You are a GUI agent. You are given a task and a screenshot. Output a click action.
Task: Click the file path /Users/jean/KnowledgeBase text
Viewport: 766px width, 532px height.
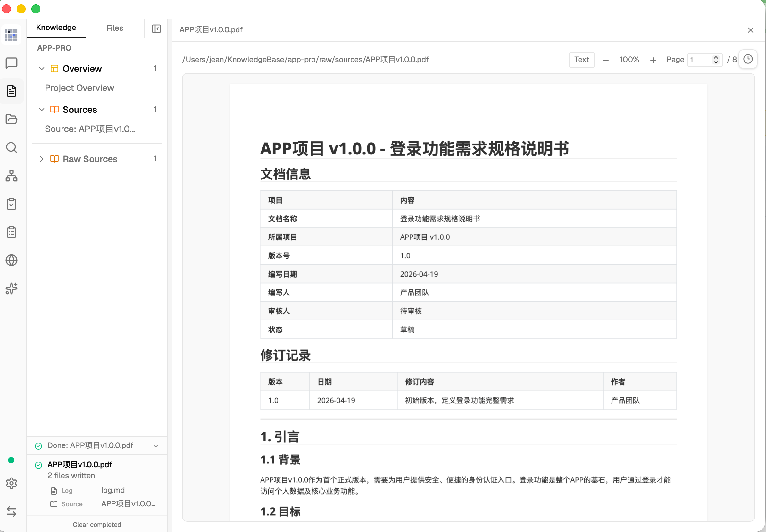pos(305,59)
